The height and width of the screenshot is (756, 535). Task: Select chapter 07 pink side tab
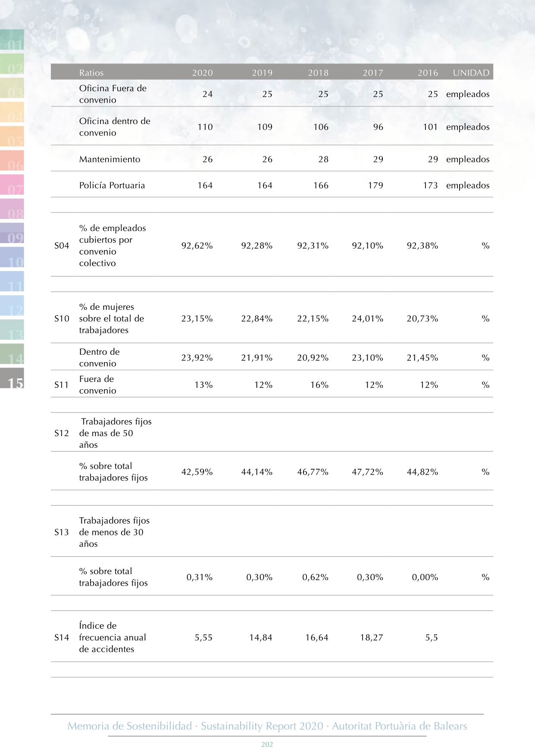(x=12, y=184)
